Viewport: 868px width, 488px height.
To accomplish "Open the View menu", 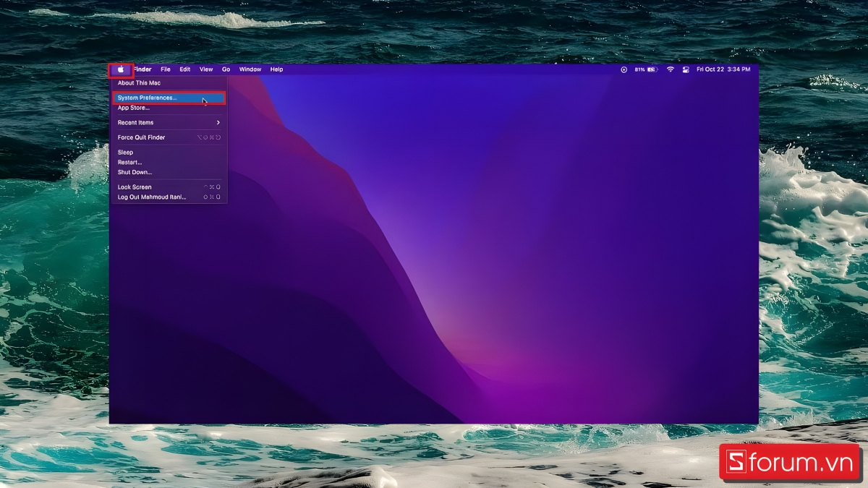I will pyautogui.click(x=206, y=69).
